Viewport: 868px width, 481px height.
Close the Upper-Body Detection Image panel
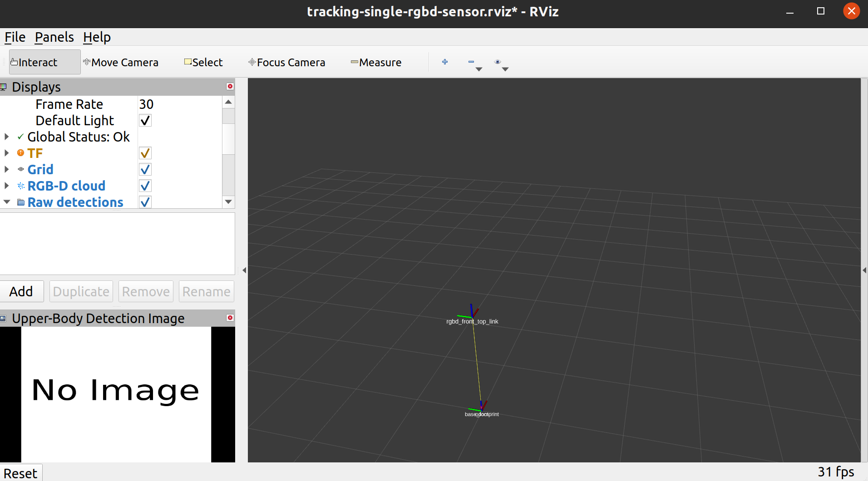[230, 318]
